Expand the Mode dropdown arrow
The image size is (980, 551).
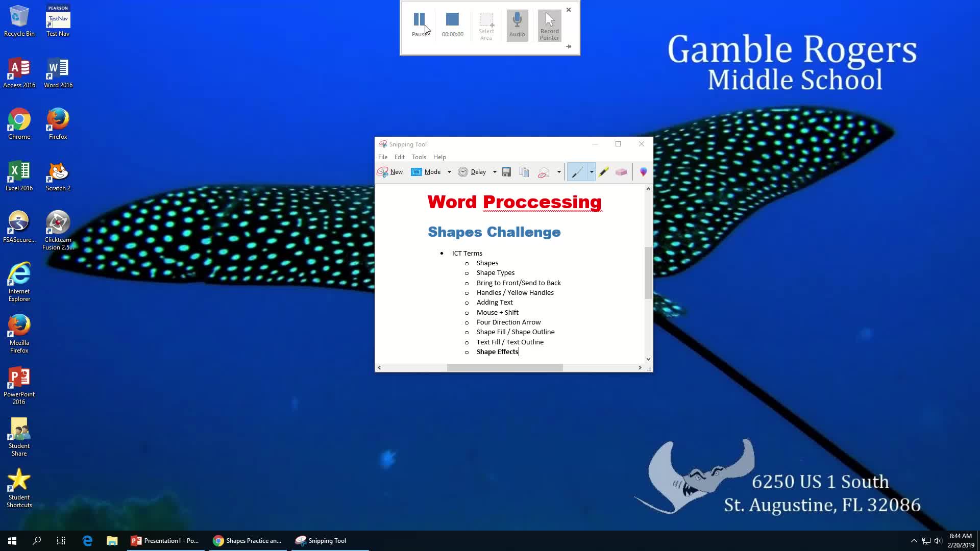coord(449,172)
